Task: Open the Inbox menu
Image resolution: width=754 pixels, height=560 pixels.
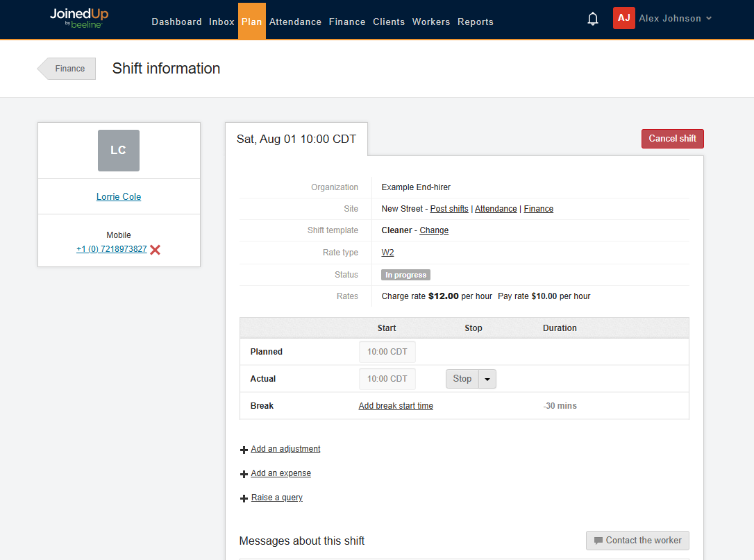Action: pos(221,22)
